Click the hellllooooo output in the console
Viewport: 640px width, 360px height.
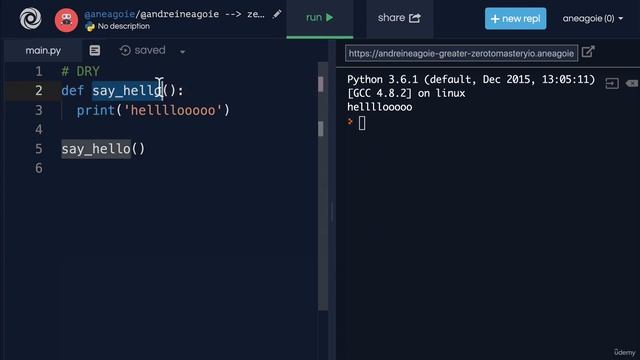(x=380, y=107)
